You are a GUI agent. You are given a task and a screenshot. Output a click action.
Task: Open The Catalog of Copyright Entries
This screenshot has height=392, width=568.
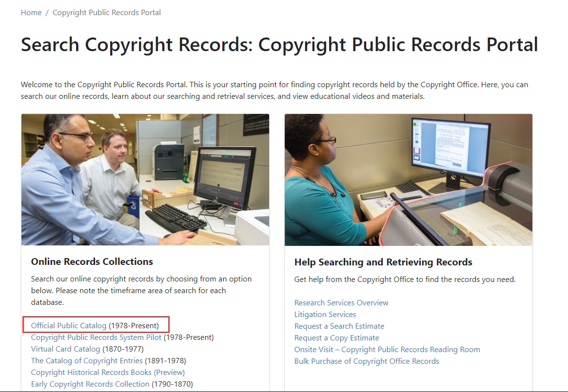(x=87, y=360)
